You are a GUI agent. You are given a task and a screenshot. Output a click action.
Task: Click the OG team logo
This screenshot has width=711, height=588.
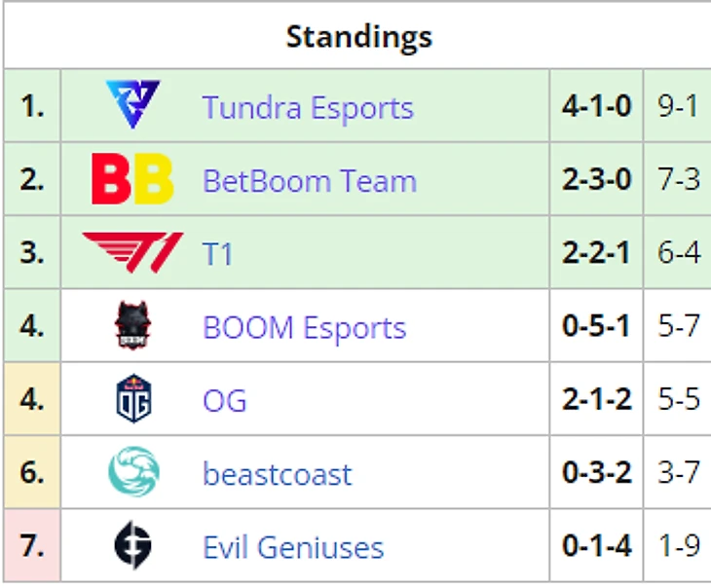click(x=133, y=399)
